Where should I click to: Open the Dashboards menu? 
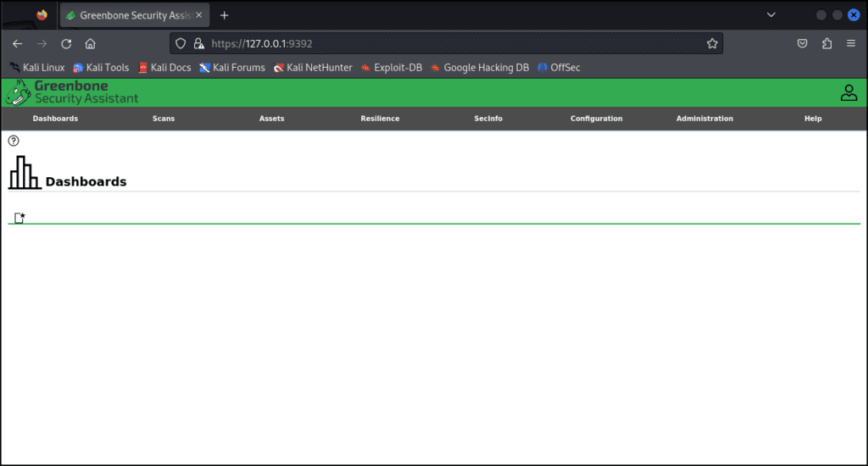(55, 119)
